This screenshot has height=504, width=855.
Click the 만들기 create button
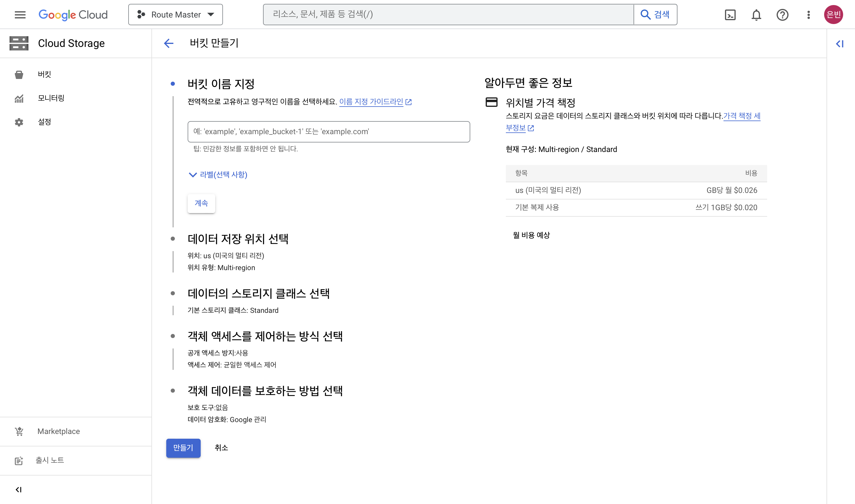pos(183,448)
